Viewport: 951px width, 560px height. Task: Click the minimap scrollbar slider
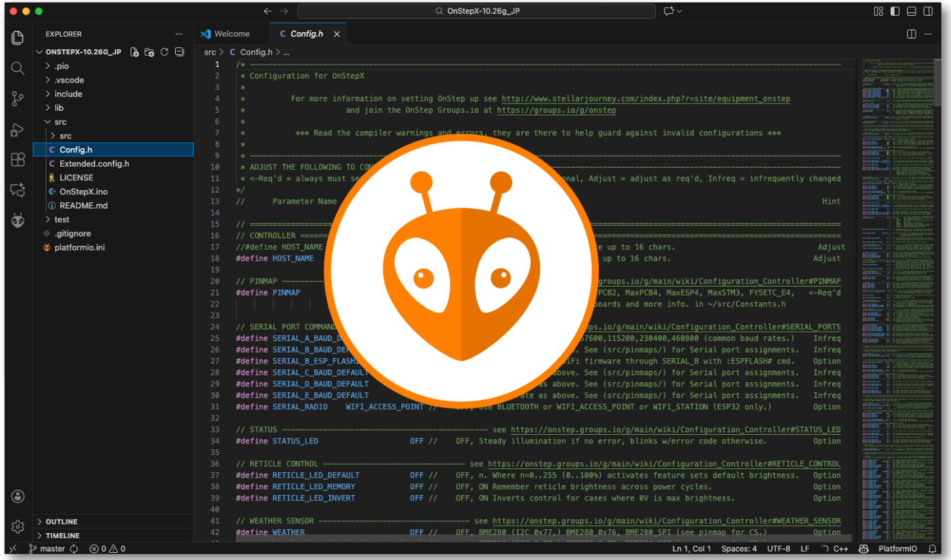coord(937,82)
